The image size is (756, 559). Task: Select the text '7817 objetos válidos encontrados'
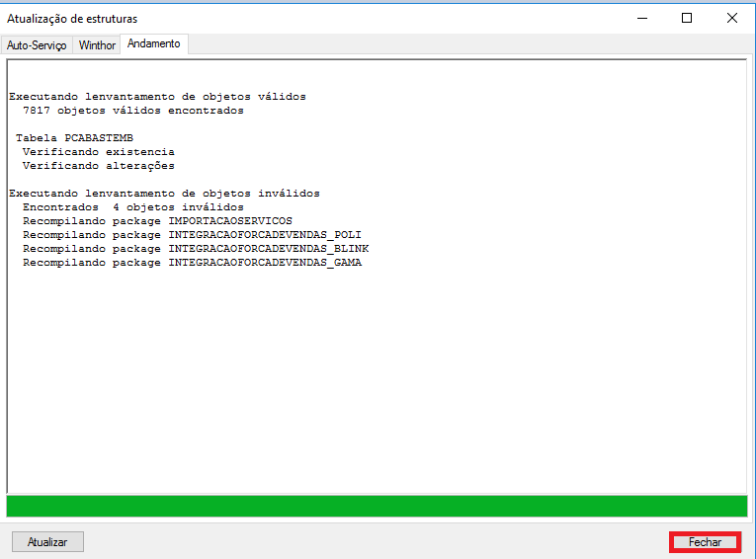[133, 111]
